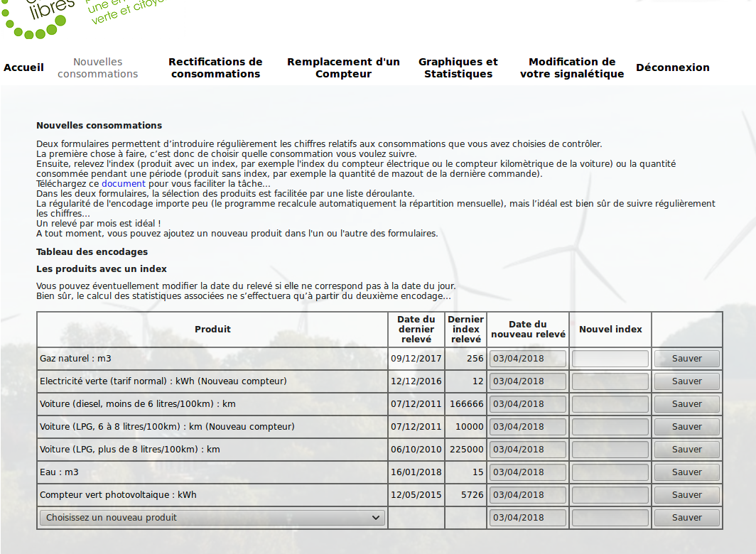The height and width of the screenshot is (554, 756).
Task: Click Sauver for the new product row
Action: click(x=686, y=518)
